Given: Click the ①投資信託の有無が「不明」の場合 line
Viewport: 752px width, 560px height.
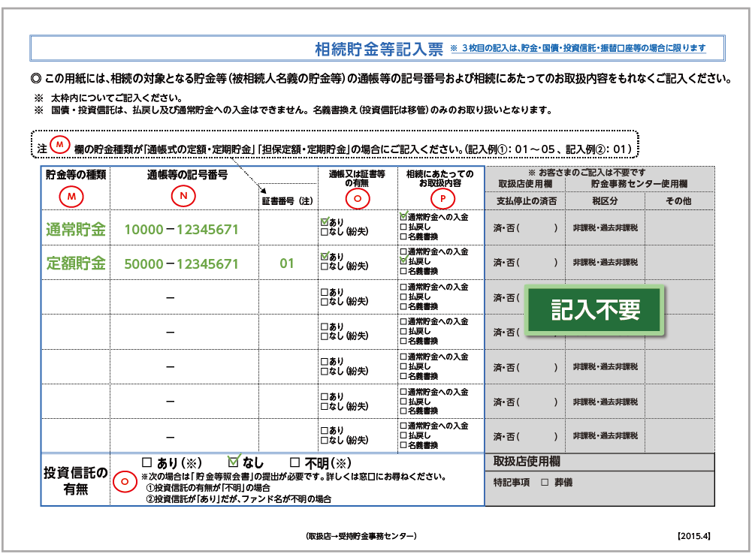Looking at the screenshot, I should point(209,488).
